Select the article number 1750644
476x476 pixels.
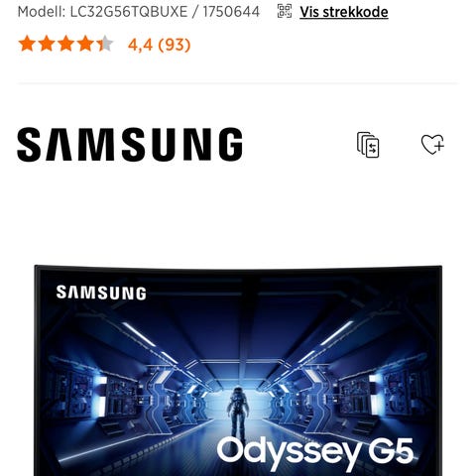pyautogui.click(x=231, y=12)
